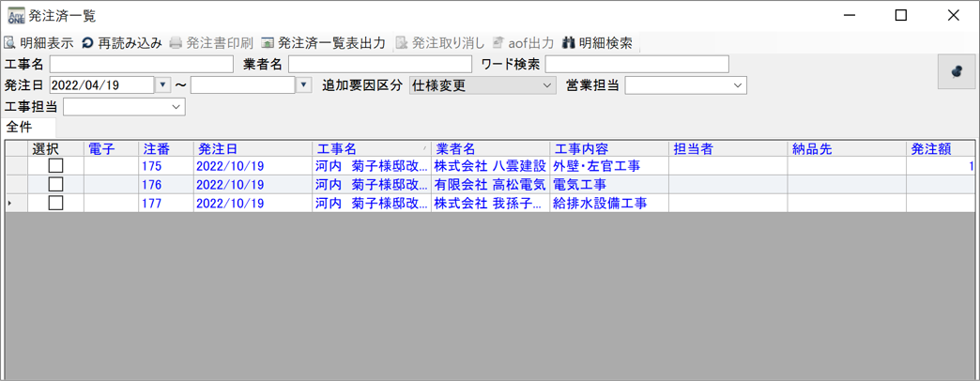Sort by 納品先 column header
Image resolution: width=980 pixels, height=381 pixels.
(x=847, y=148)
